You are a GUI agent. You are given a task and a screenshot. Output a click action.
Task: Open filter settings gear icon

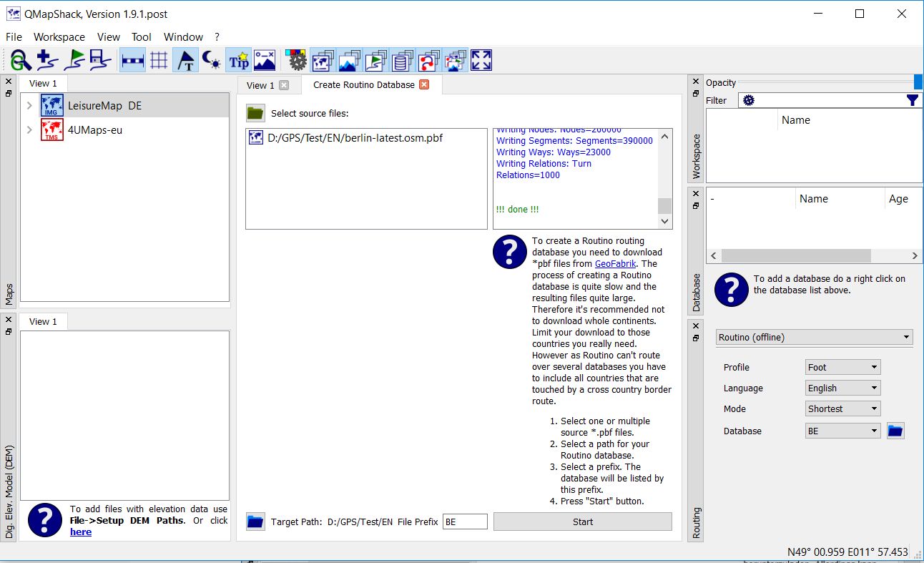click(x=749, y=100)
